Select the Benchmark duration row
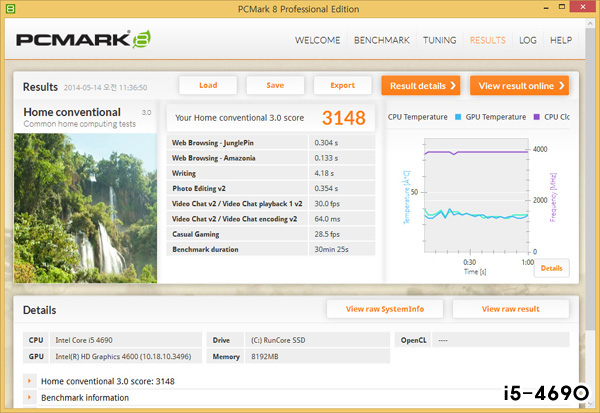Image resolution: width=600 pixels, height=413 pixels. (271, 249)
